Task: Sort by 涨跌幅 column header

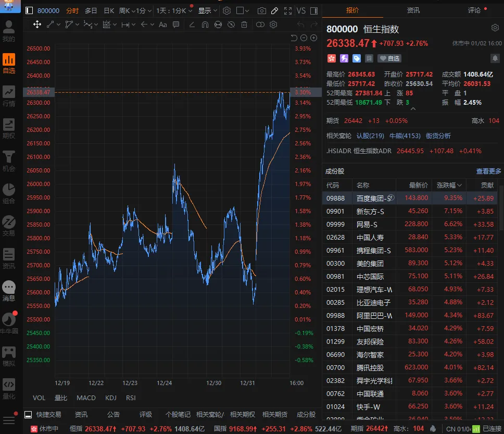Action: pyautogui.click(x=449, y=185)
